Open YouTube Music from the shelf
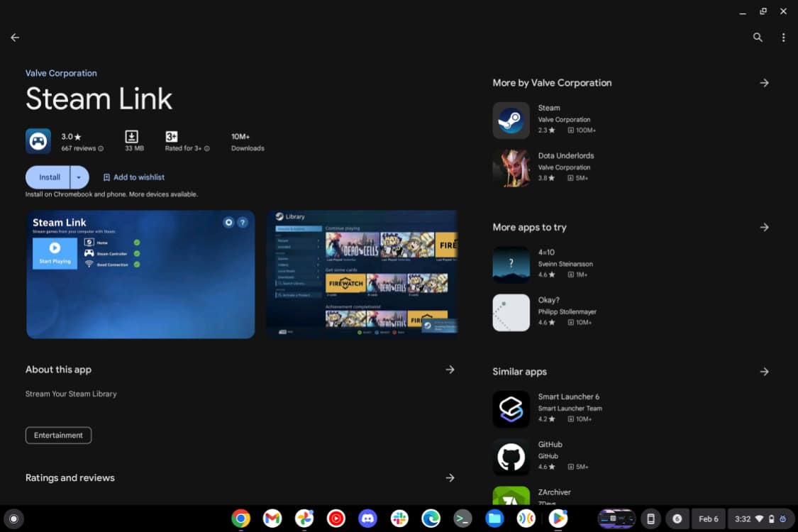This screenshot has height=532, width=798. (336, 519)
